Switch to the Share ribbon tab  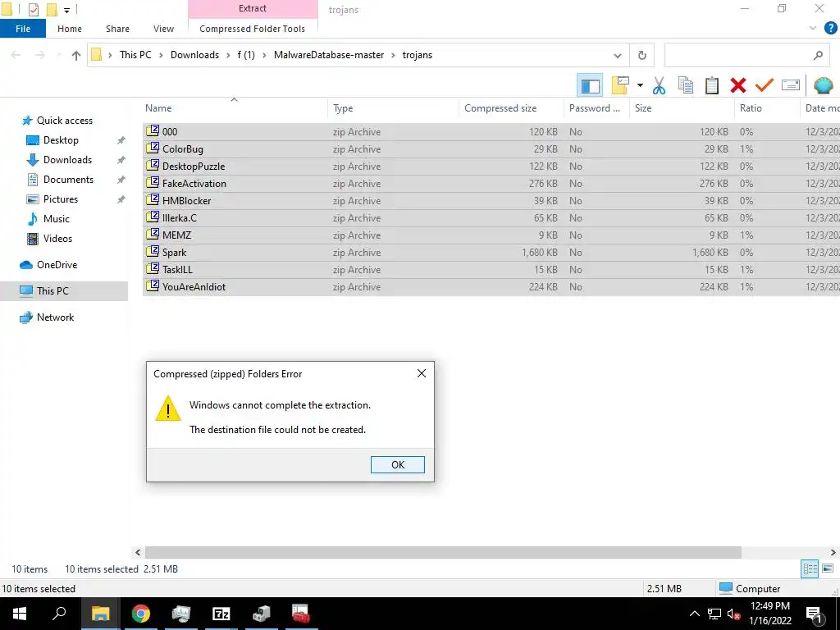click(117, 29)
